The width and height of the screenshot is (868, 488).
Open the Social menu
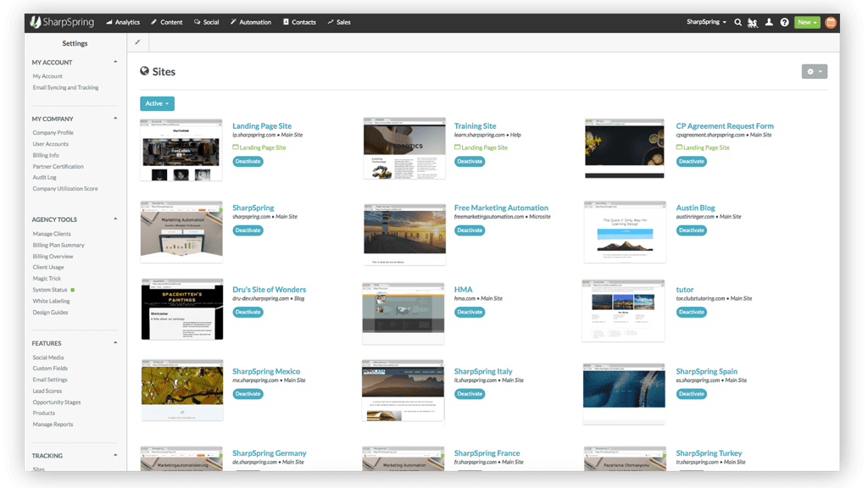(207, 22)
